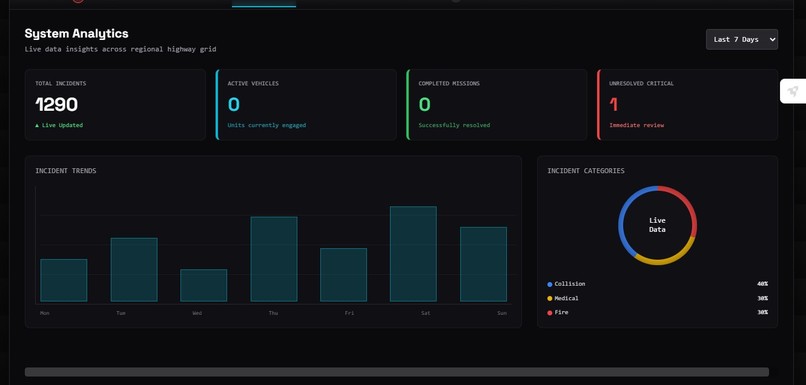Viewport: 806px width, 385px height.
Task: Click the 'Thu' axis label
Action: click(x=273, y=313)
